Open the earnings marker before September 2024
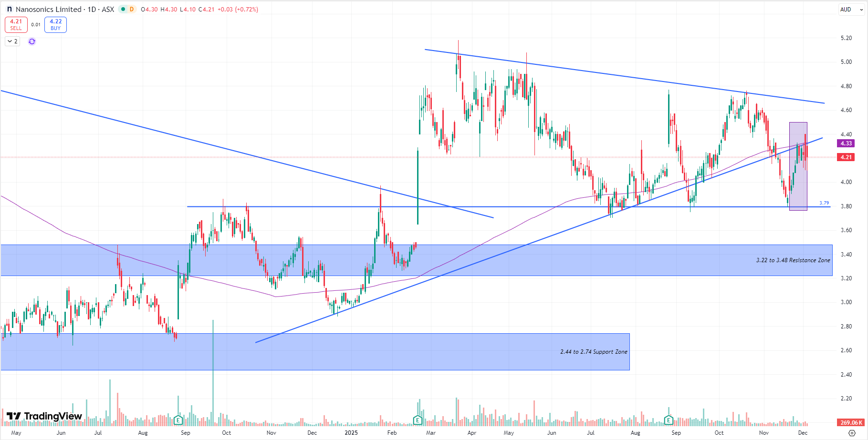Screen dimensions: 868x440 click(x=178, y=420)
